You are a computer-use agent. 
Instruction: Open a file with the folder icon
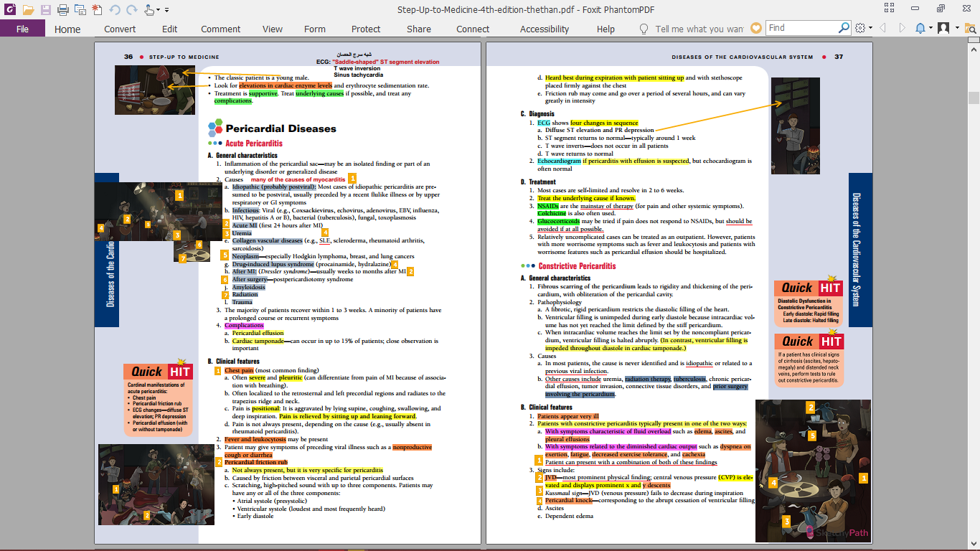pos(28,10)
